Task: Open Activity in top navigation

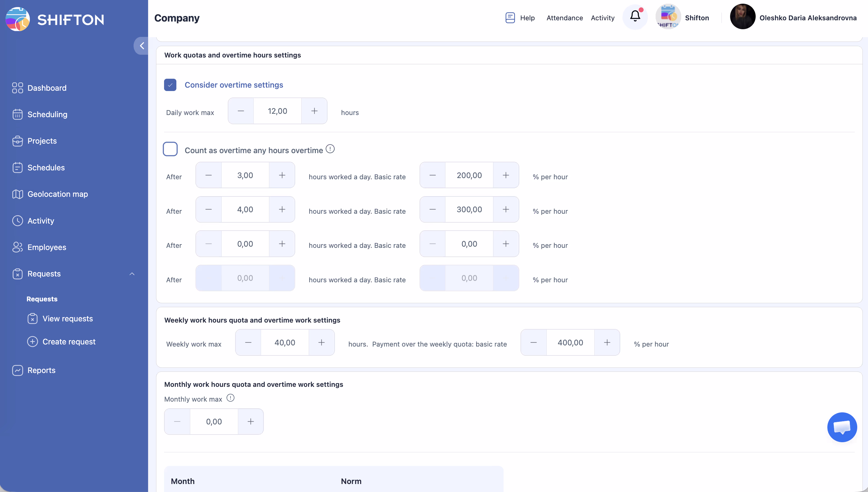Action: 602,18
